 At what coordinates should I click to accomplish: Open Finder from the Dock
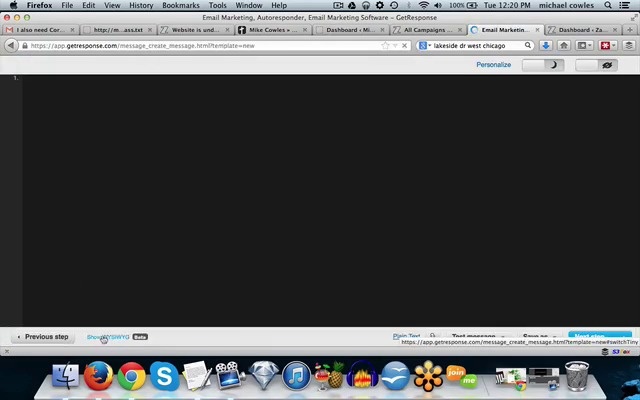tap(65, 376)
